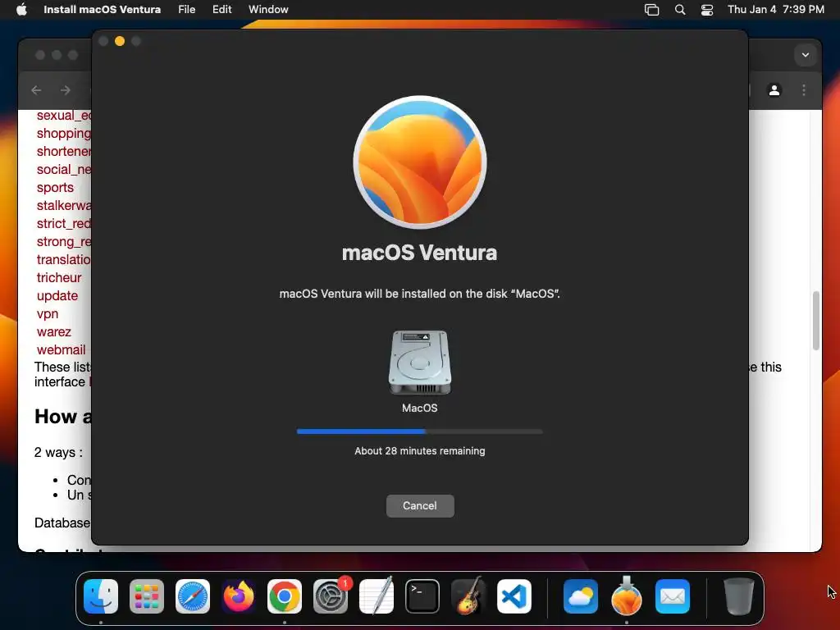Open the Apple menu

(21, 9)
